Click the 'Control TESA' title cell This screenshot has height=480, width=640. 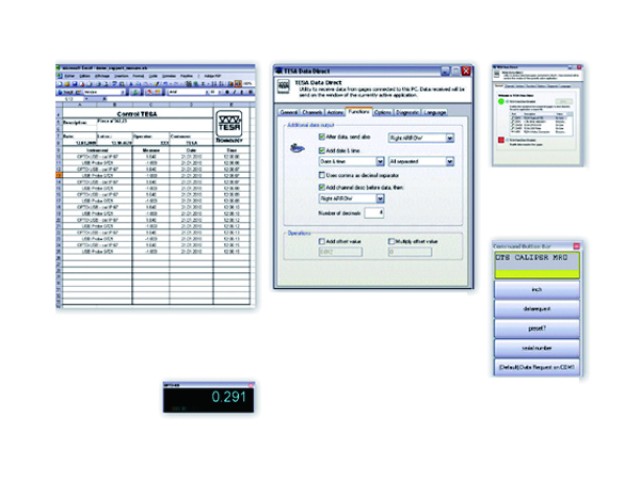(137, 114)
